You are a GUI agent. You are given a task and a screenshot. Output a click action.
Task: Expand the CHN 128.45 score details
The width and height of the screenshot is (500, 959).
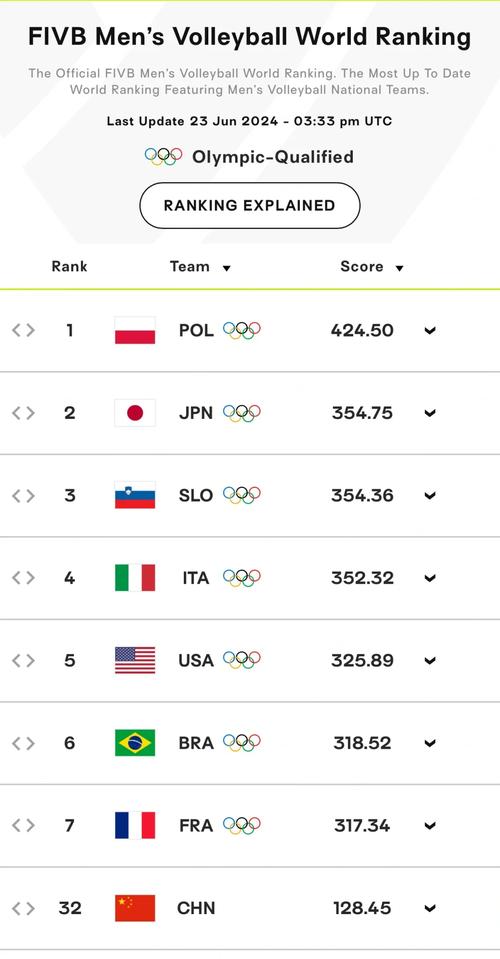(x=430, y=909)
